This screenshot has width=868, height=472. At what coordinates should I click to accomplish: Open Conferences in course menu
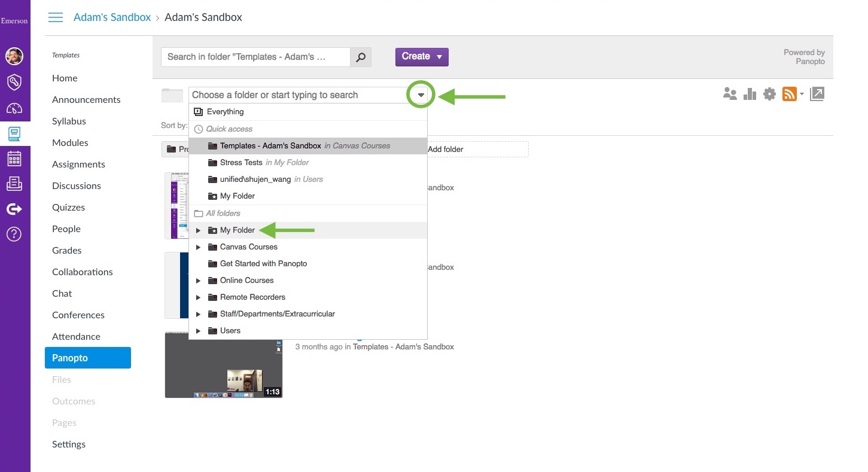click(x=78, y=315)
